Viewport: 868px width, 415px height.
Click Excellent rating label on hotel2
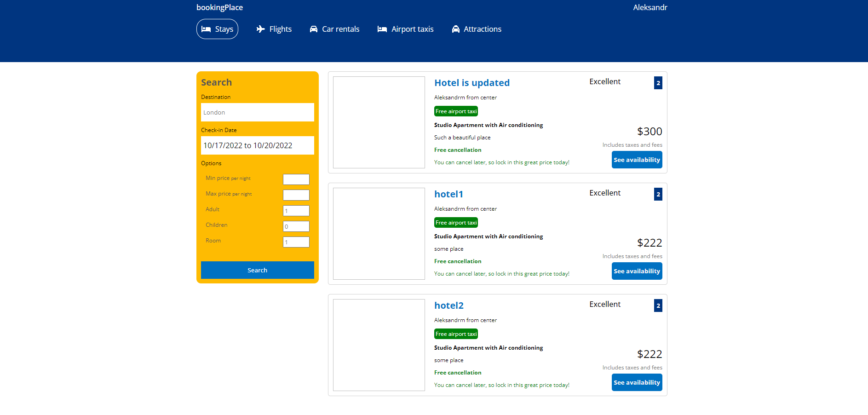[x=605, y=304]
